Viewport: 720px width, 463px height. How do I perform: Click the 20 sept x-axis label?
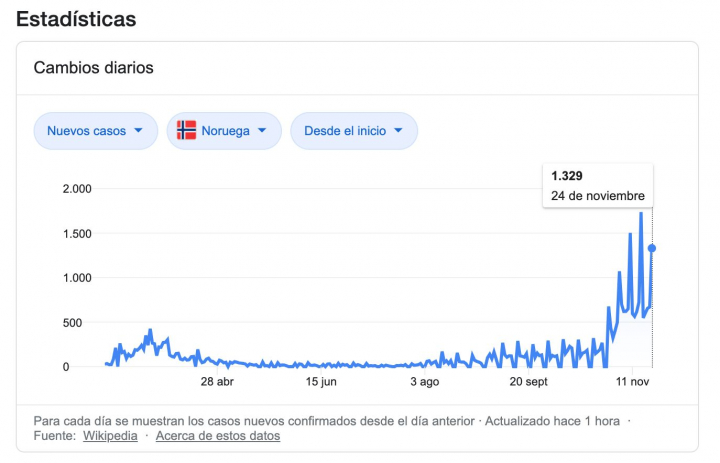pyautogui.click(x=529, y=382)
